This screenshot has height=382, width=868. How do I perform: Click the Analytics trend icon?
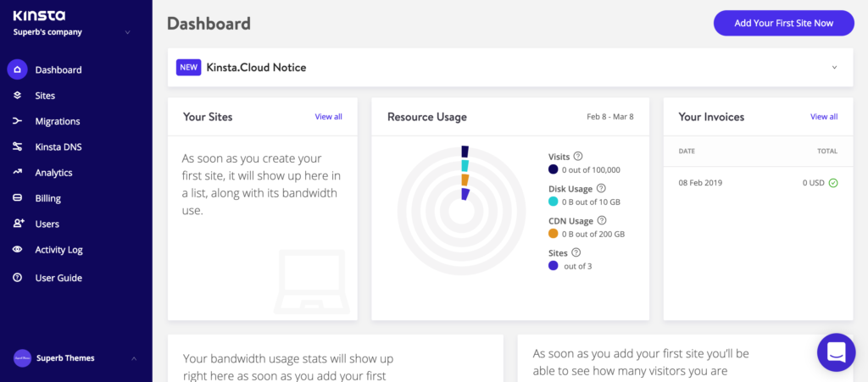coord(17,173)
